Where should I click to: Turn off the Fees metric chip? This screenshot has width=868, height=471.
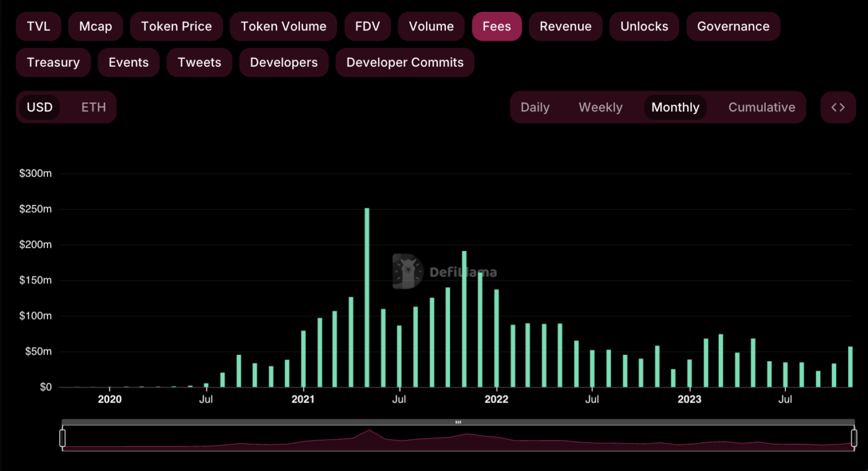(x=496, y=27)
